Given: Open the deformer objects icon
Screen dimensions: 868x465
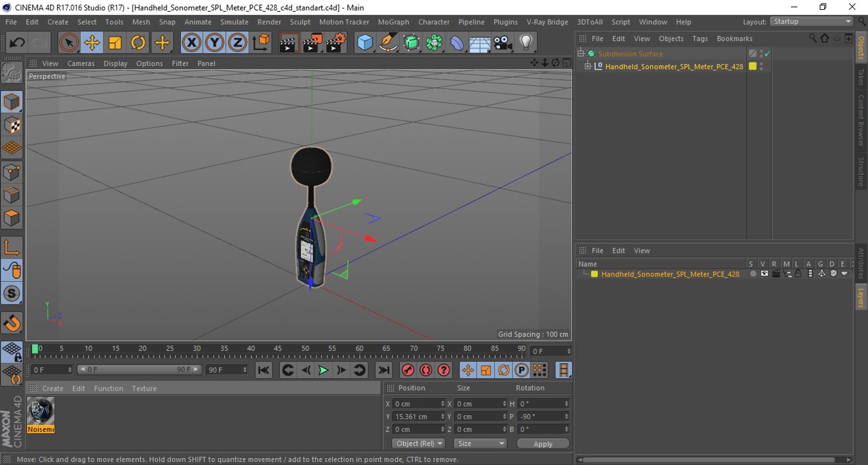Looking at the screenshot, I should 457,43.
